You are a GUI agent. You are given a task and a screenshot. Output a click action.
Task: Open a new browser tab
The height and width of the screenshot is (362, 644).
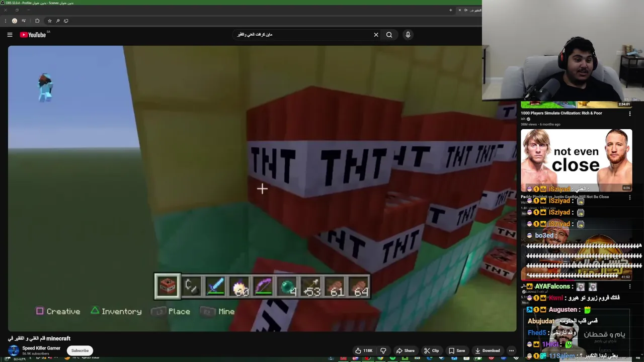tap(451, 10)
